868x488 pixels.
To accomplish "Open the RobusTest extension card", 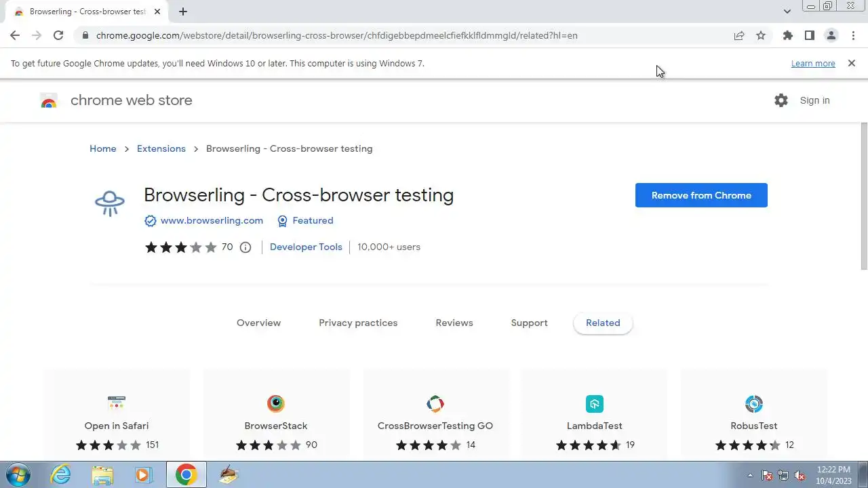I will [x=754, y=415].
